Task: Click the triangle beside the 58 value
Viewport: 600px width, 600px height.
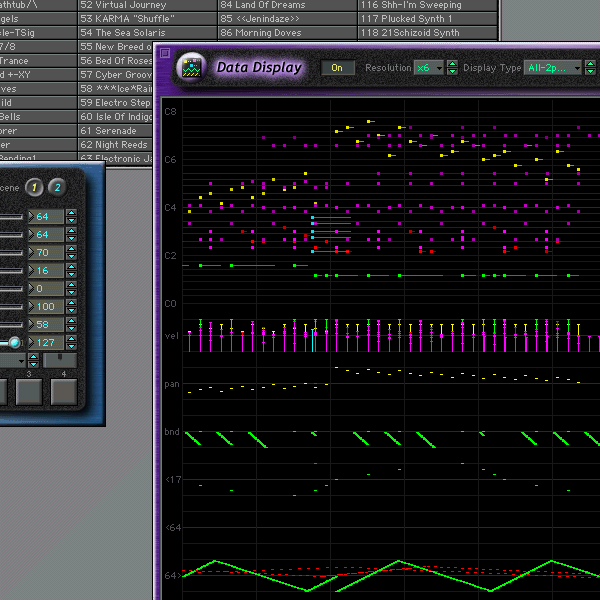Action: [31, 324]
